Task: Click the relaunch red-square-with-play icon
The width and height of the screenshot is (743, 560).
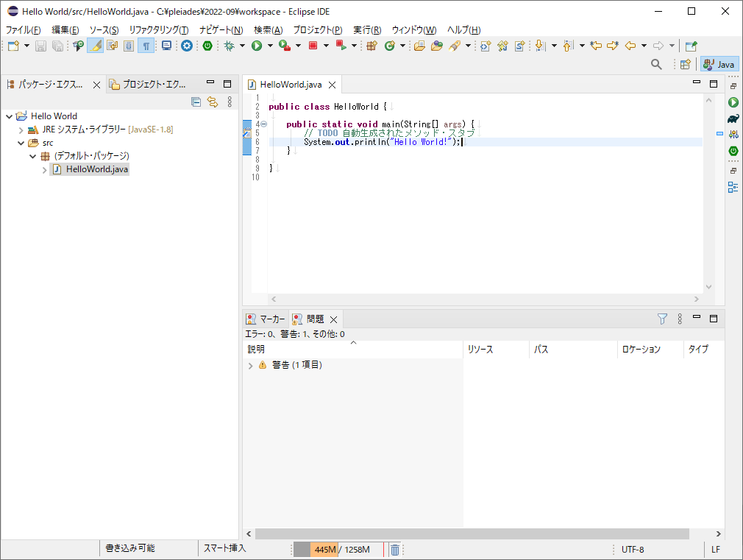Action: click(x=341, y=46)
